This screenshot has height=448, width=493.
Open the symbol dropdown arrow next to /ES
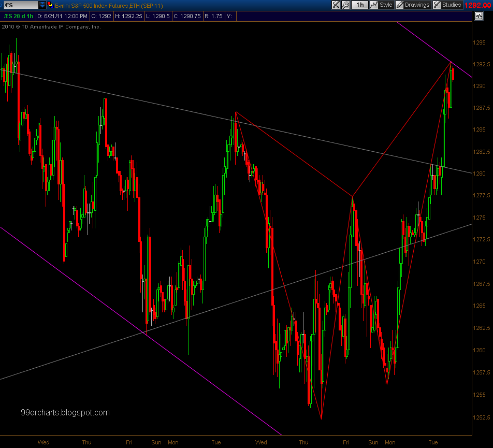click(42, 5)
